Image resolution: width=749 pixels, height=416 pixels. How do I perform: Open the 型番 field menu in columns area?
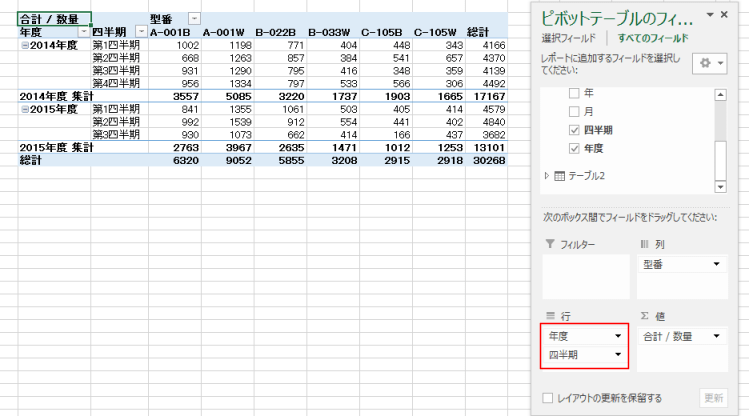click(x=716, y=265)
